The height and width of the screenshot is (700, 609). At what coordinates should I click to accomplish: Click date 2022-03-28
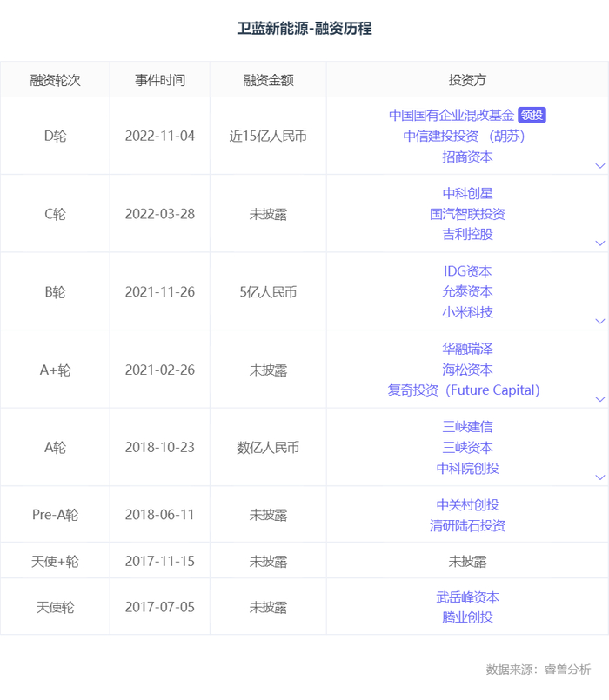160,214
